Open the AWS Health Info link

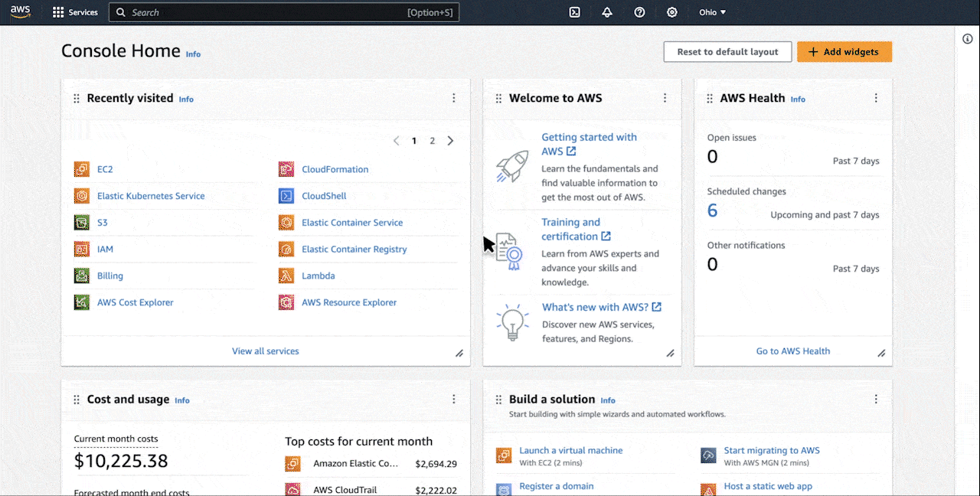tap(798, 100)
